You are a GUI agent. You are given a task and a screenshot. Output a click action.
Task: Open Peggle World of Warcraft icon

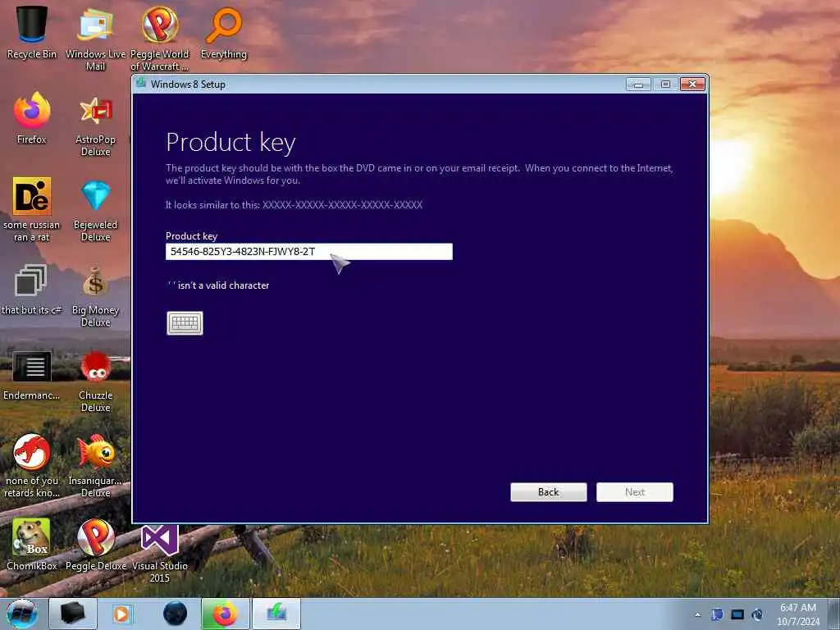160,39
